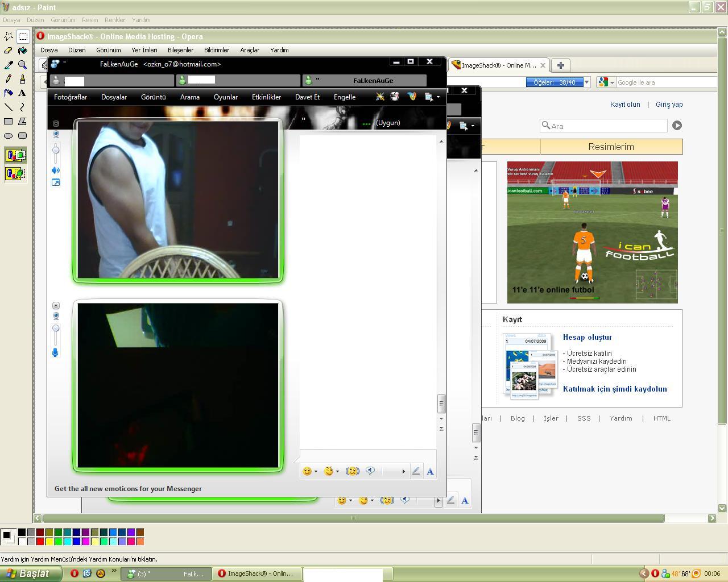Viewport: 728px width, 582px height.
Task: Open the Yer İmleri menu in Opera
Action: 144,50
